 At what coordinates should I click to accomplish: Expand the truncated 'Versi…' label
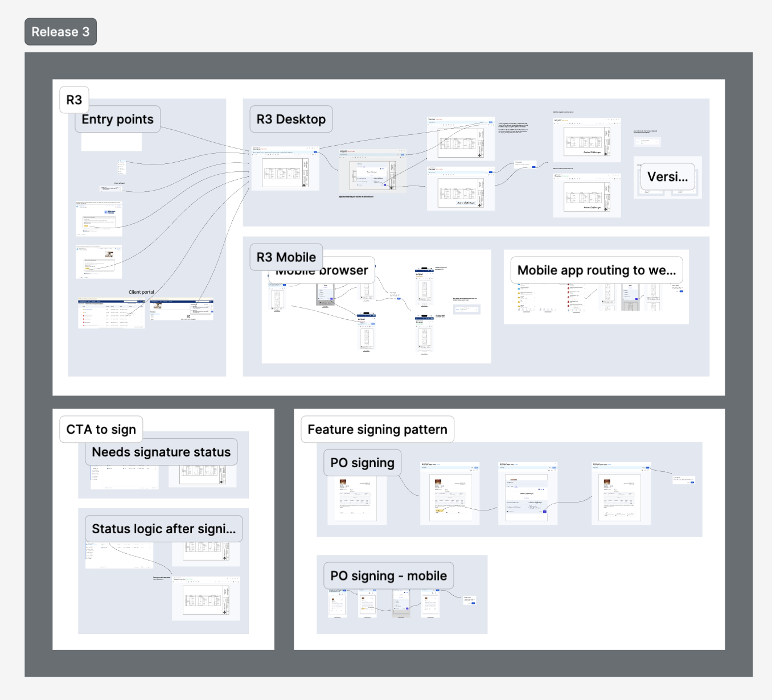coord(668,177)
